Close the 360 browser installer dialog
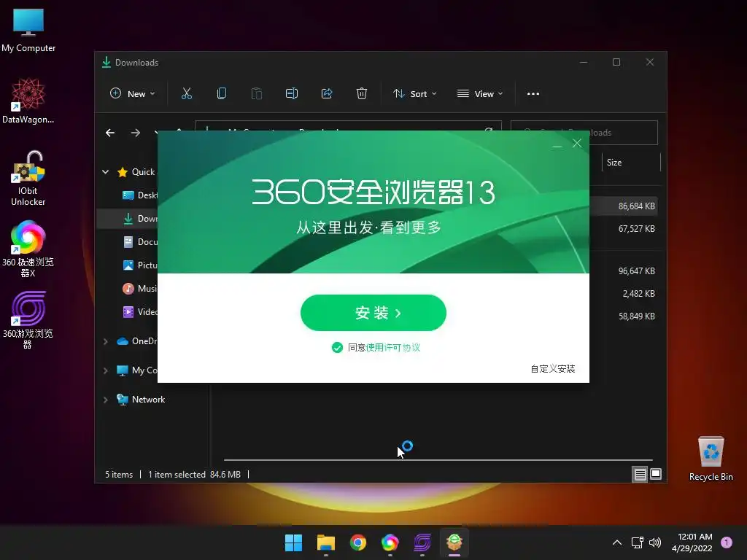This screenshot has height=560, width=747. [x=577, y=144]
